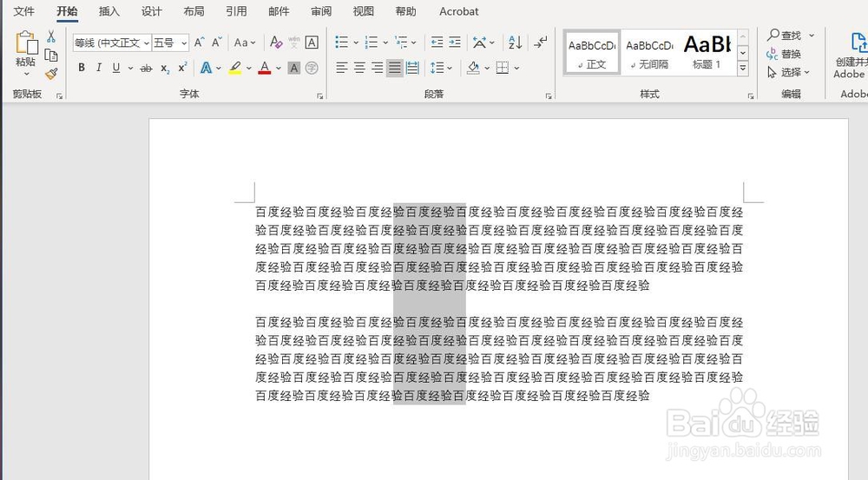
Task: Expand the styles gallery more arrow
Action: [x=743, y=68]
